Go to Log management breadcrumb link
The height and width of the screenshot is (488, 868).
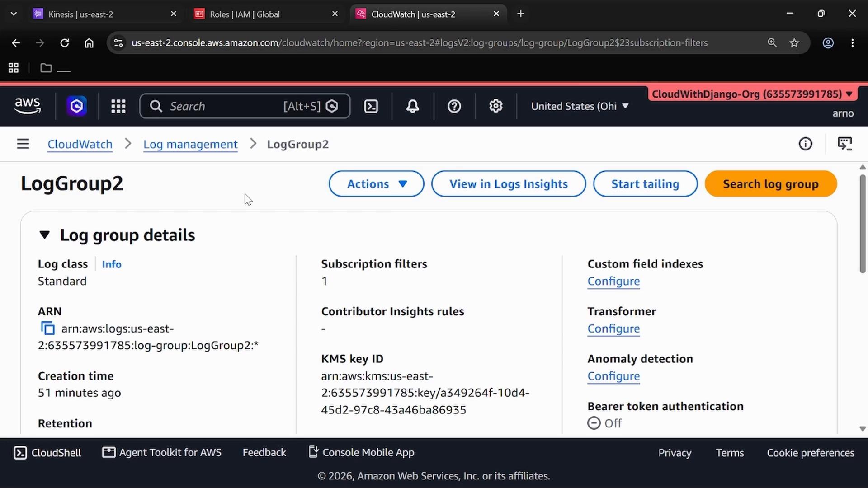tap(190, 144)
